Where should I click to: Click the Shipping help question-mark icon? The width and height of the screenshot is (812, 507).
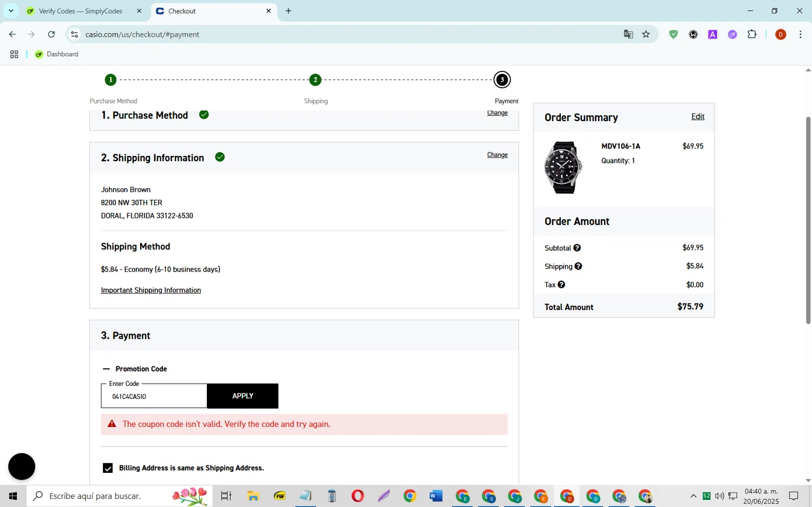point(578,266)
